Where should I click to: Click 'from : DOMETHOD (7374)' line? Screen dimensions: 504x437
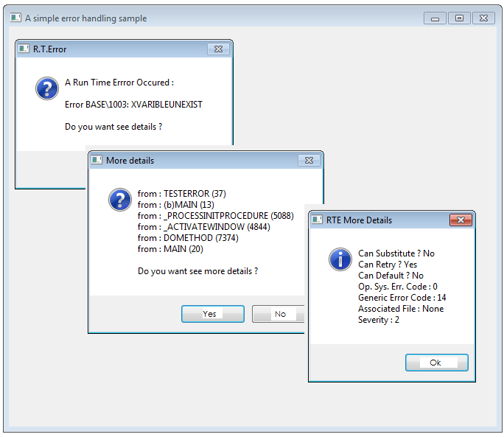pos(188,237)
